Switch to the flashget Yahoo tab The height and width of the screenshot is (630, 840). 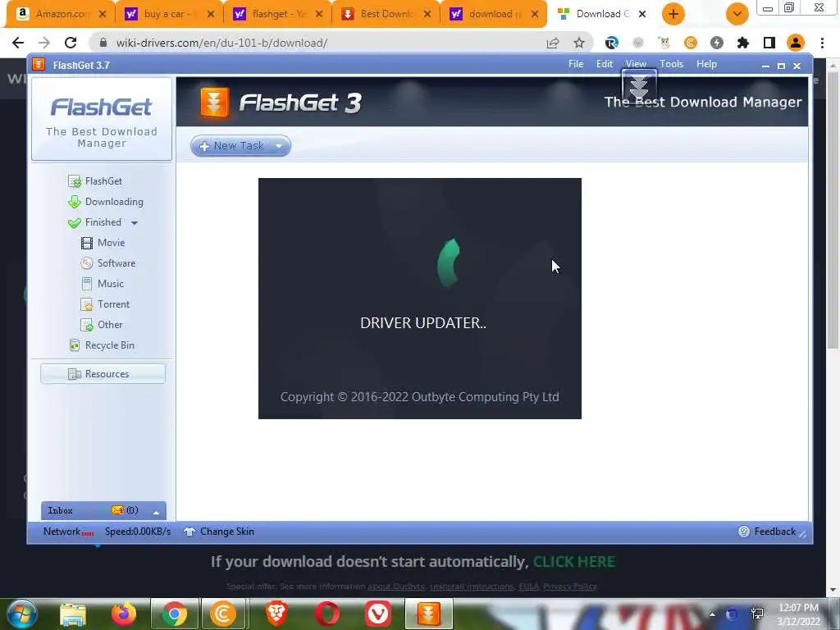click(x=277, y=14)
